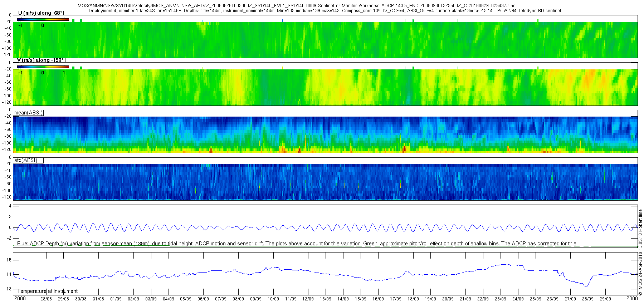Click the file path title ending in .nc

pyautogui.click(x=296, y=6)
